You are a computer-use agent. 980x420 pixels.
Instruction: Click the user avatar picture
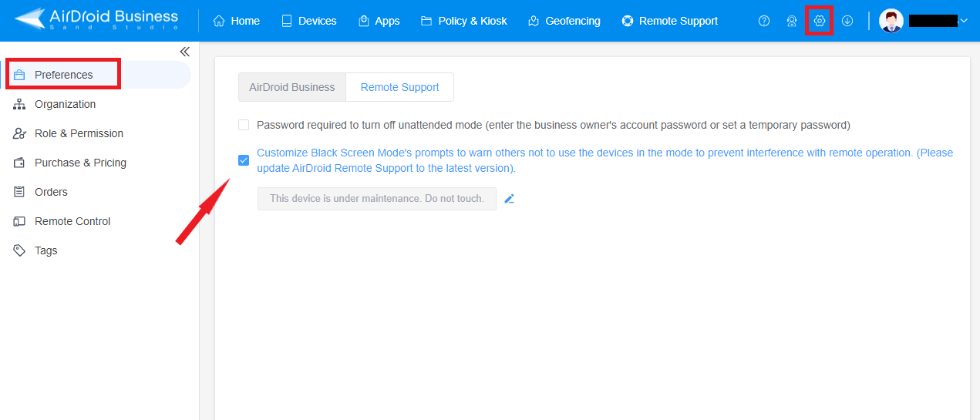point(891,21)
